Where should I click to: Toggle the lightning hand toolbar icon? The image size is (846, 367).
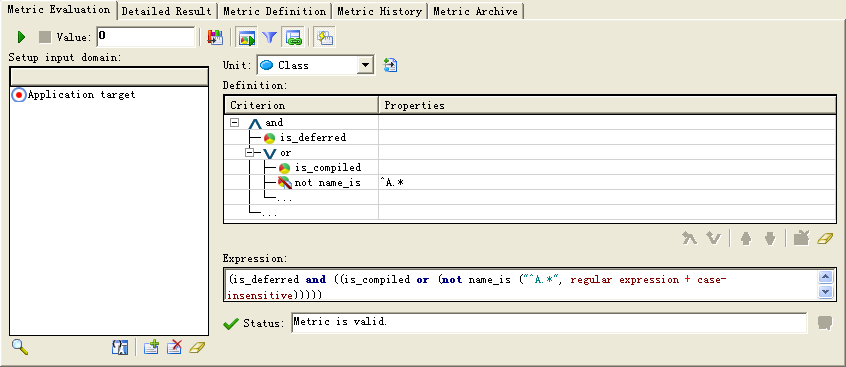coord(325,37)
